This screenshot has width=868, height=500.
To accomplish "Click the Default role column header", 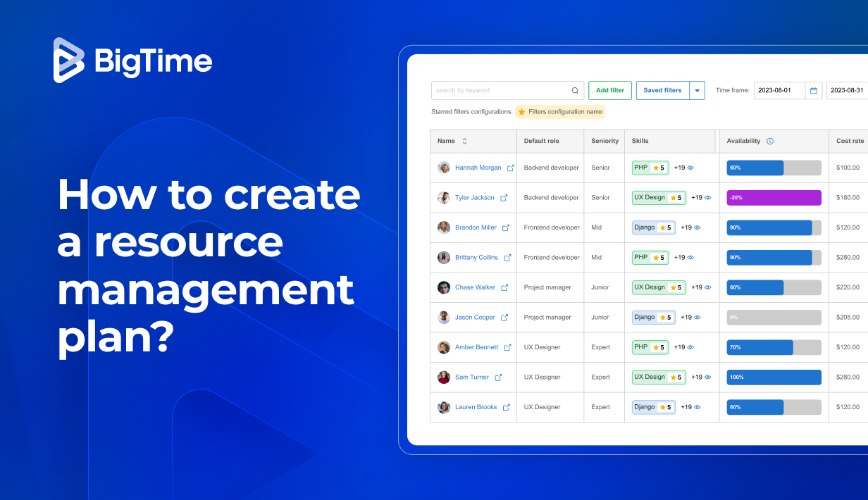I will click(550, 141).
